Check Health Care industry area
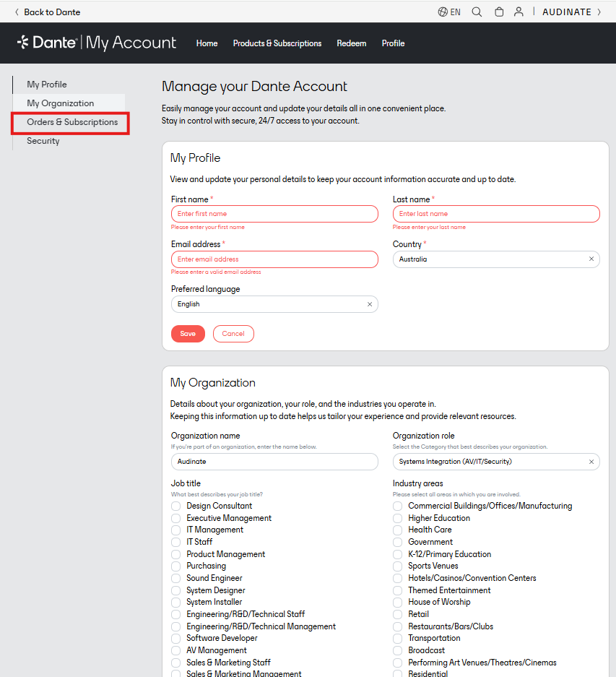The height and width of the screenshot is (677, 616). (x=398, y=530)
